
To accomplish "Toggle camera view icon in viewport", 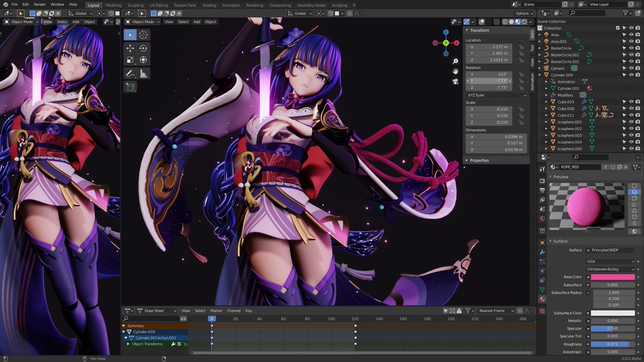I will [x=455, y=82].
